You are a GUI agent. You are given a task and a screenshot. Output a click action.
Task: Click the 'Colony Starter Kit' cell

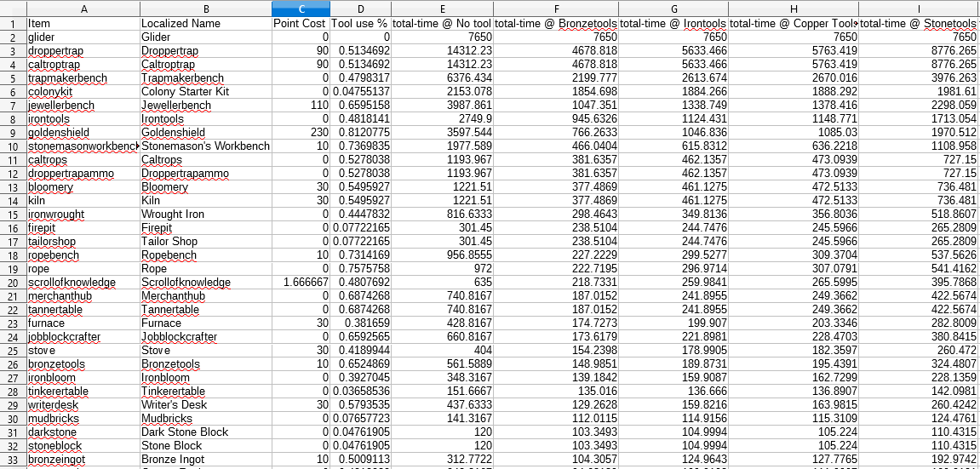206,91
